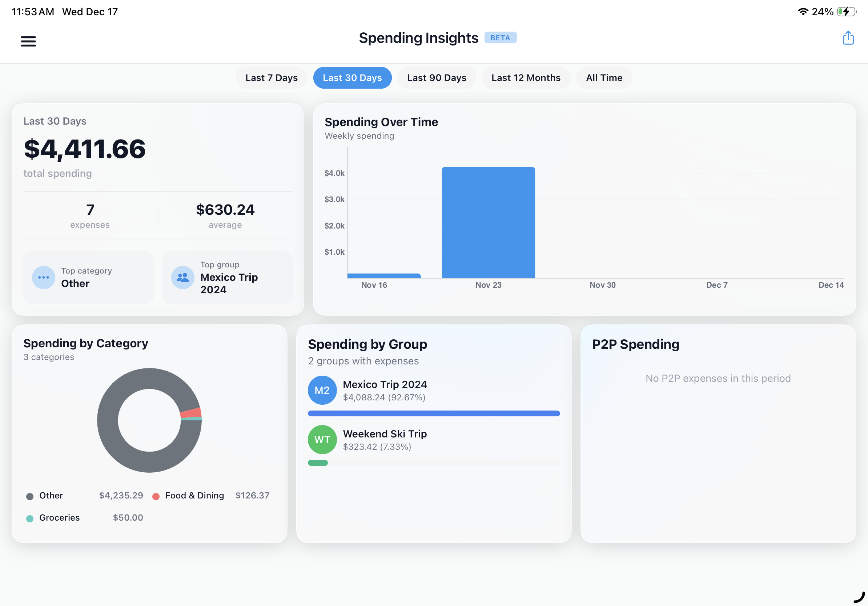The height and width of the screenshot is (606, 868).
Task: Select the Last 12 Months period
Action: pos(526,78)
